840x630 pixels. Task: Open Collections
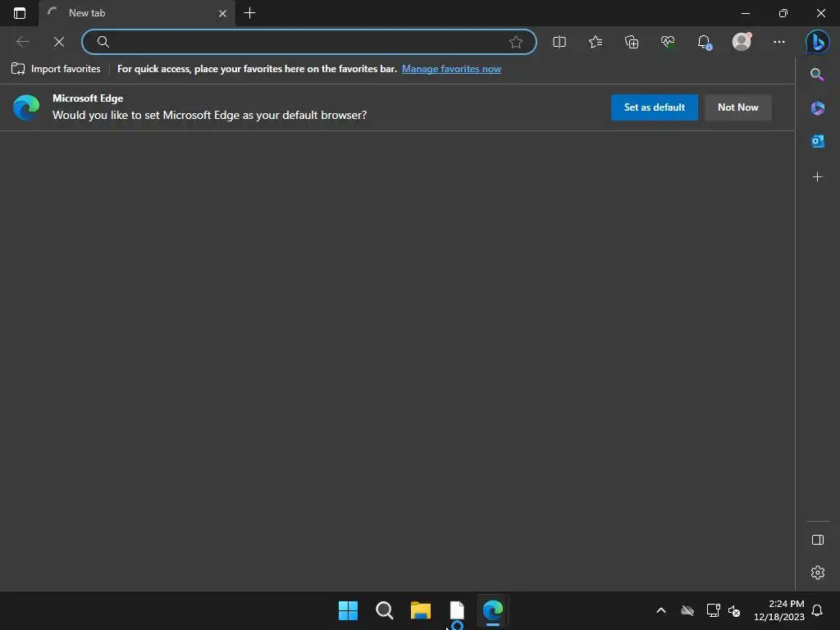click(632, 42)
